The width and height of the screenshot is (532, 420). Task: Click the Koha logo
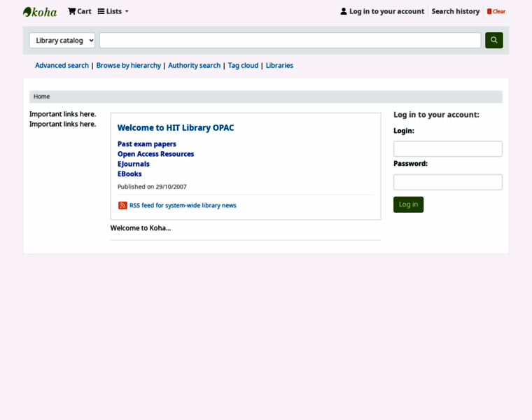click(x=40, y=12)
